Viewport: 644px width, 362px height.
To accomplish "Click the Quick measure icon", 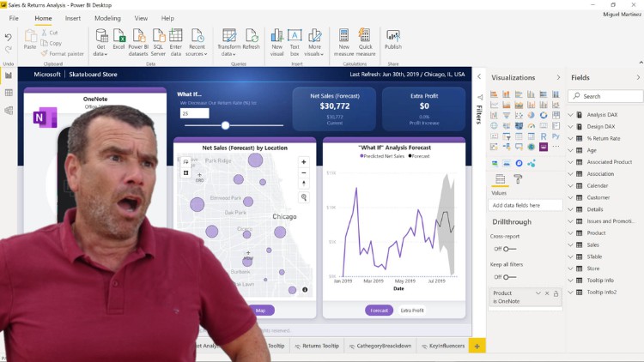I will click(x=365, y=36).
